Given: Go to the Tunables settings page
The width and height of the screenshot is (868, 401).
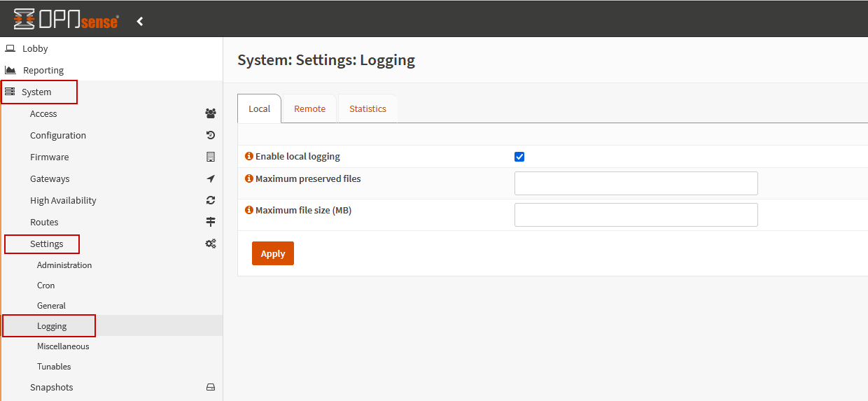Looking at the screenshot, I should 54,367.
